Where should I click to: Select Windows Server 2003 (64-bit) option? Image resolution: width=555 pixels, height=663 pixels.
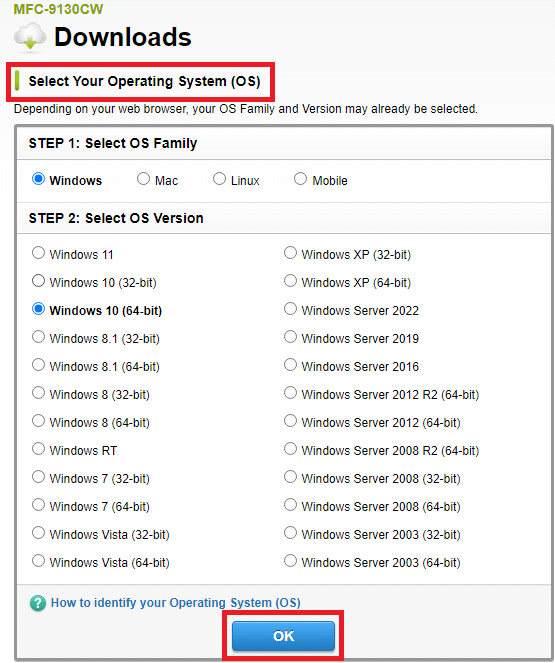click(290, 561)
